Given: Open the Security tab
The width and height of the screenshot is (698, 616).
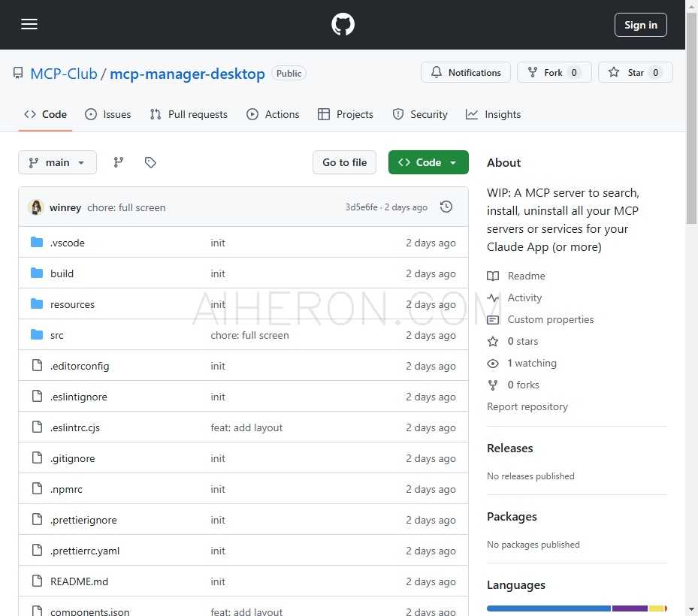Looking at the screenshot, I should point(420,114).
